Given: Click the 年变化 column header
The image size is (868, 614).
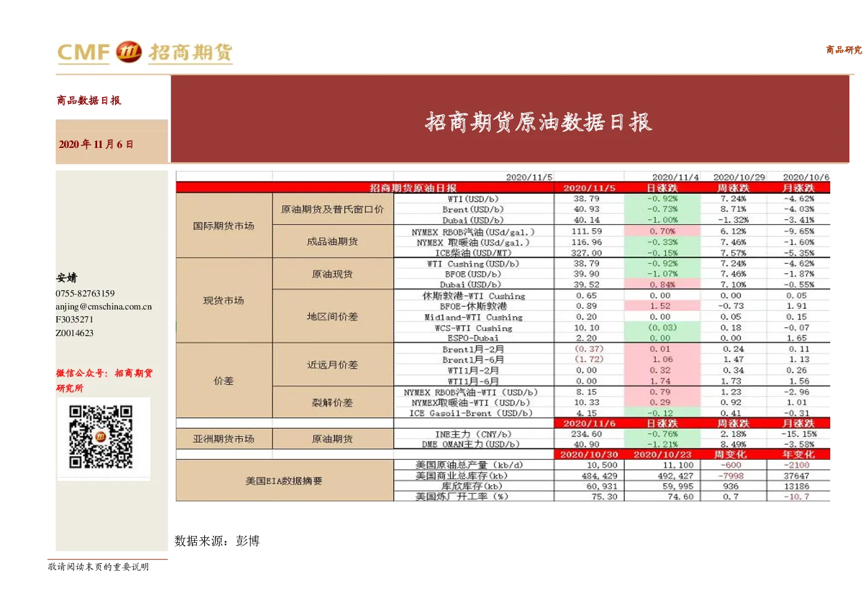Looking at the screenshot, I should [799, 454].
